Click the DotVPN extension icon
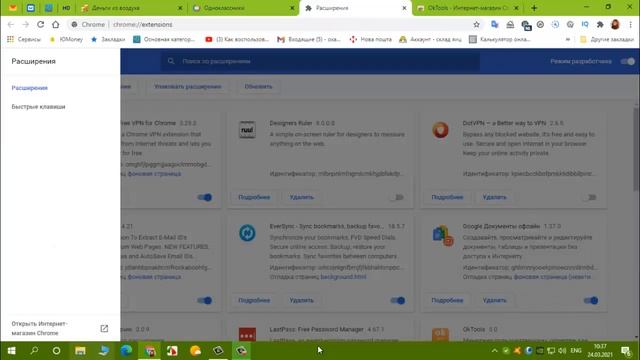640x360 pixels. click(x=440, y=130)
